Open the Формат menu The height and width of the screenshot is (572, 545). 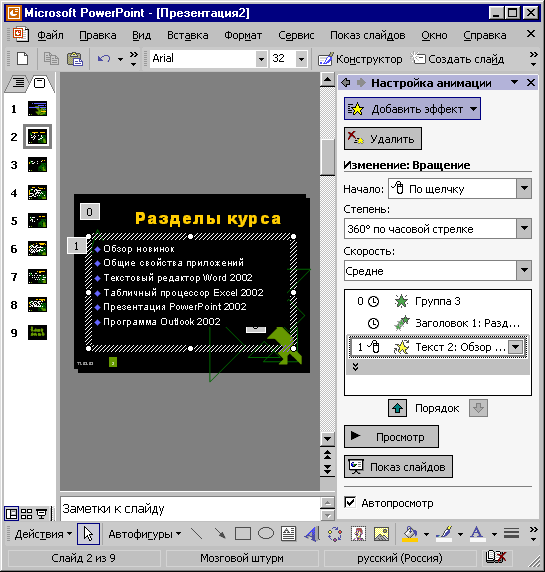[x=243, y=35]
